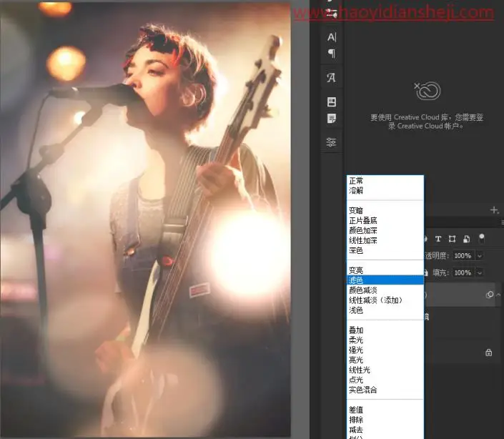The image size is (504, 439).
Task: Select 减去 blend mode
Action: click(x=385, y=430)
